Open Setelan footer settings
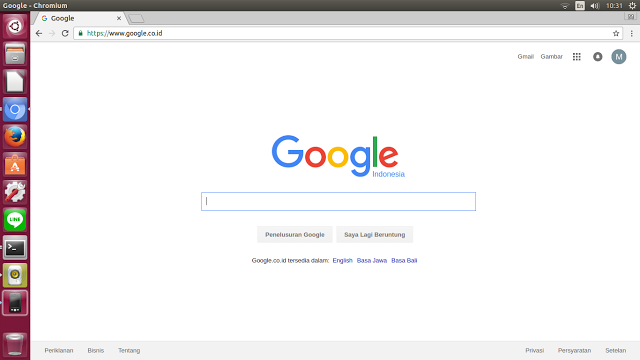This screenshot has width=640, height=360. 616,351
